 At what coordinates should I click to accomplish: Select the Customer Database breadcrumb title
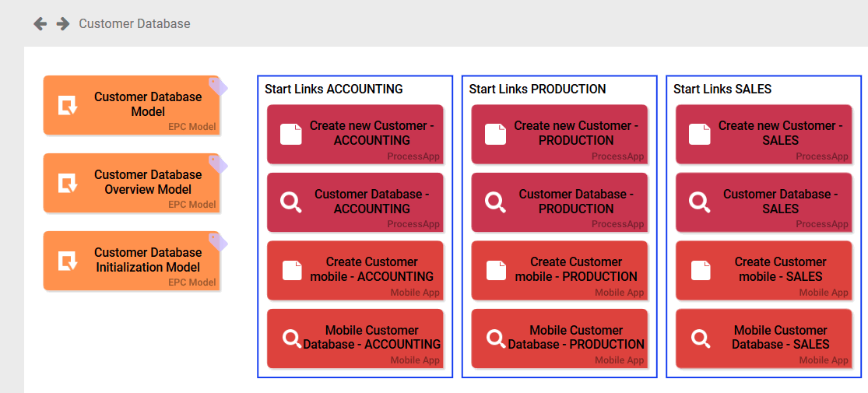tap(135, 24)
